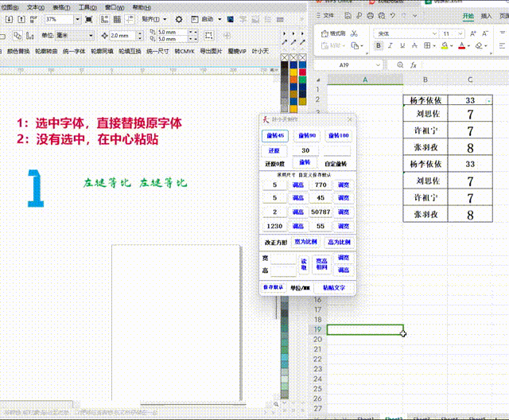Select column header A in spreadsheet
The image size is (509, 420).
(365, 80)
